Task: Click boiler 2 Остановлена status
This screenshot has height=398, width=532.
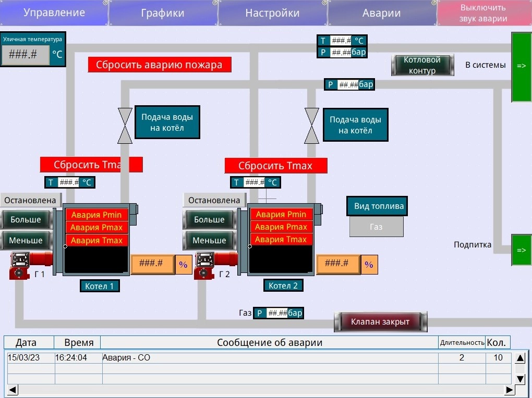Action: coord(214,200)
